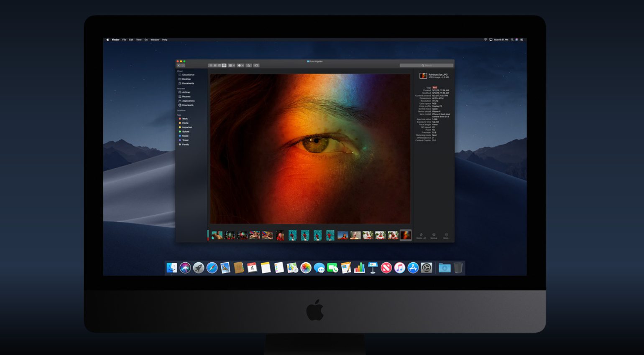Open Safari from the Dock

pyautogui.click(x=212, y=268)
